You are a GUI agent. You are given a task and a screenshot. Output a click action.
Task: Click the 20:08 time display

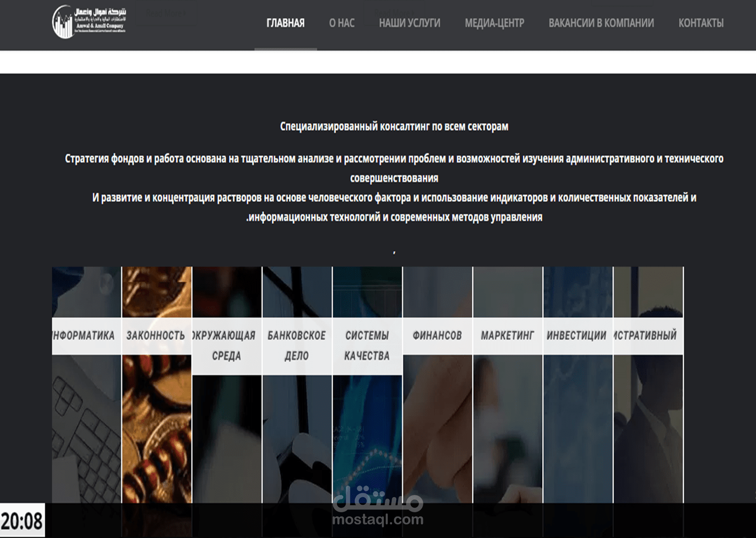click(x=22, y=520)
